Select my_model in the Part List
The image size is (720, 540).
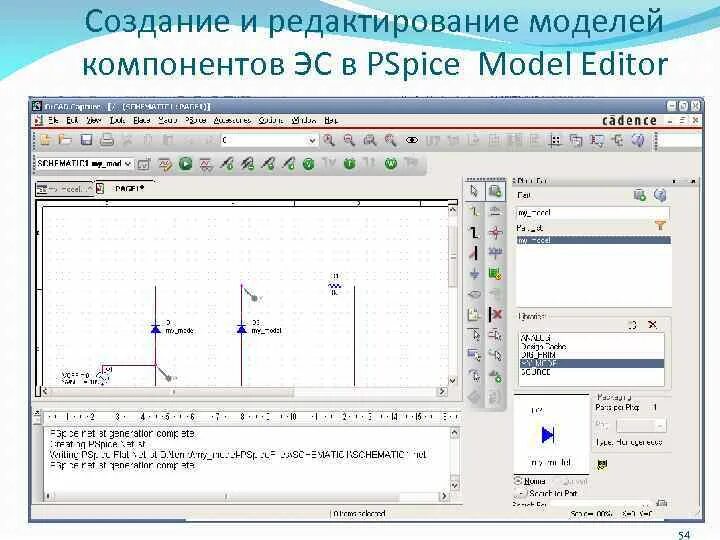click(594, 240)
